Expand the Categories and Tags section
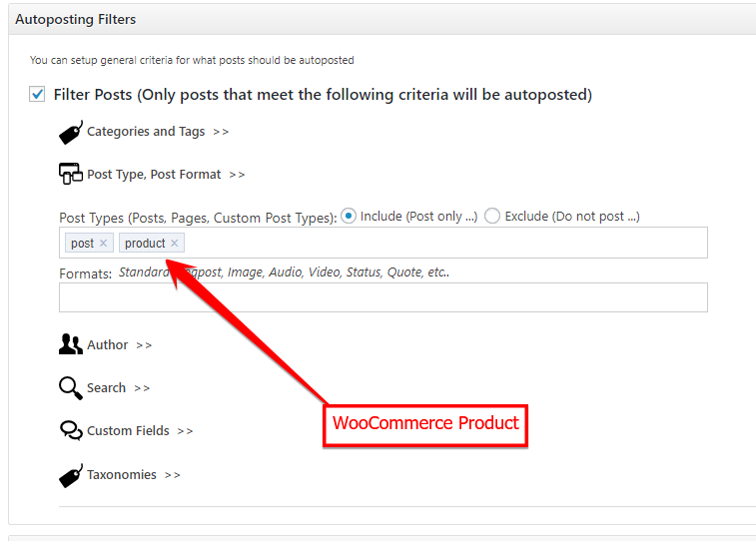 point(158,132)
